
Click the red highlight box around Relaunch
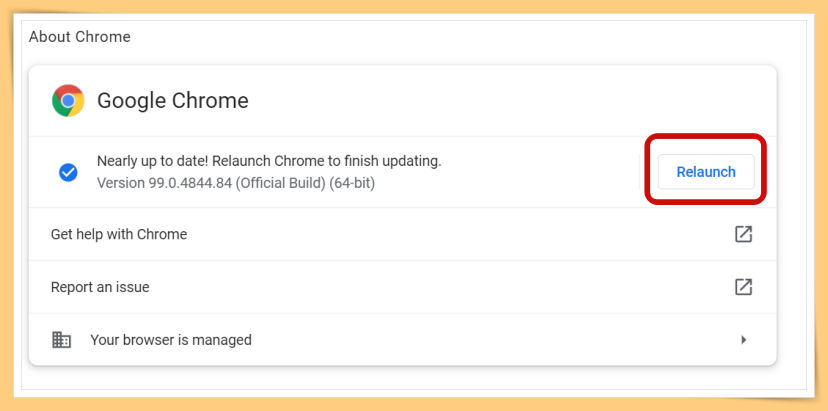point(705,169)
